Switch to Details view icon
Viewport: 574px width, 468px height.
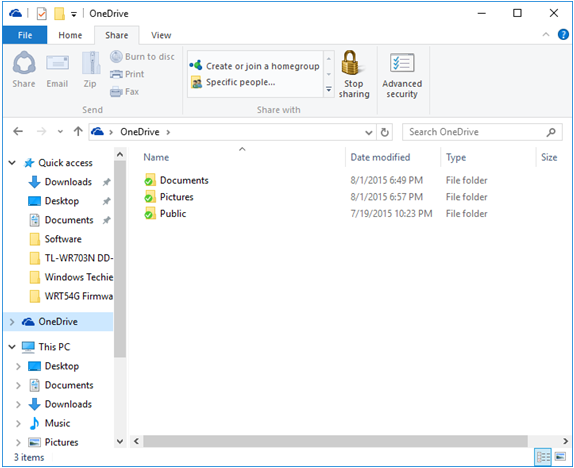click(x=543, y=457)
